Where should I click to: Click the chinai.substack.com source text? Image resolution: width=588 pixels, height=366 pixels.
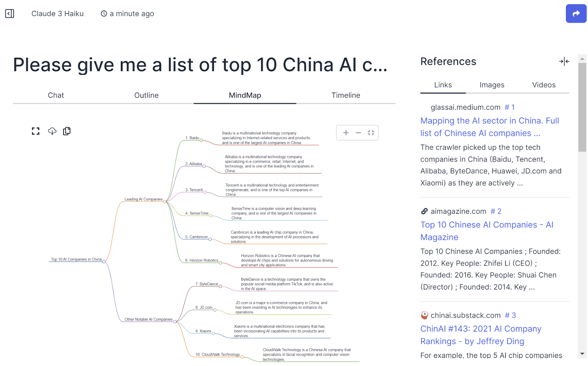(x=466, y=315)
